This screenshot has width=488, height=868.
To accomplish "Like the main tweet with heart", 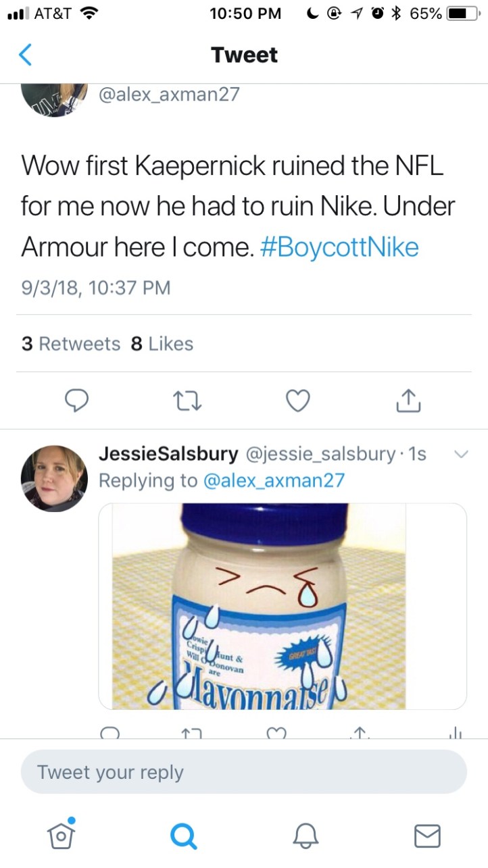I will [297, 402].
